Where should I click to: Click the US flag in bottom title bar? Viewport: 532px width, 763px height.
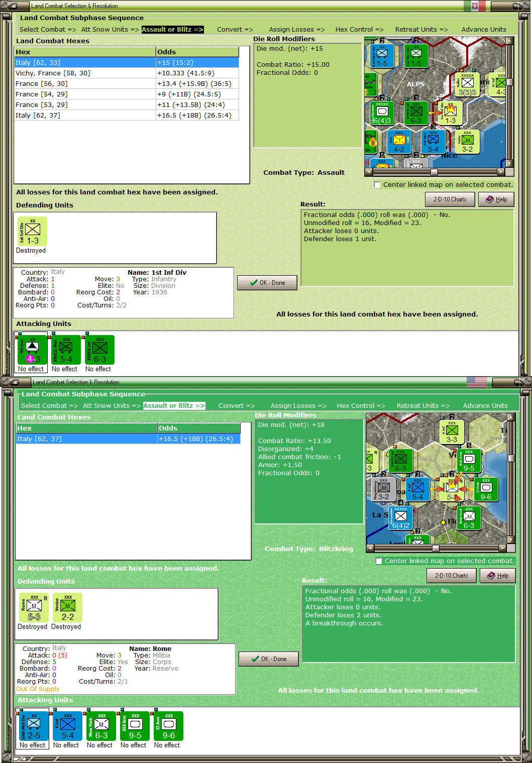(x=477, y=382)
